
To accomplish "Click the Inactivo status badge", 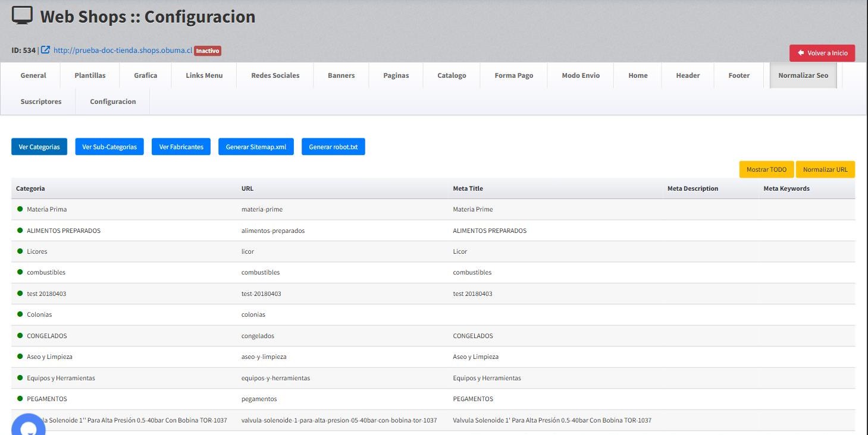I will click(208, 51).
